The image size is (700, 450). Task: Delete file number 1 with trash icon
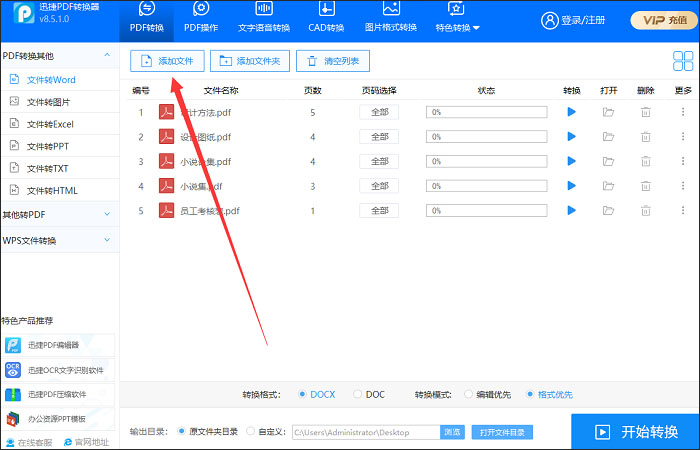pyautogui.click(x=646, y=112)
